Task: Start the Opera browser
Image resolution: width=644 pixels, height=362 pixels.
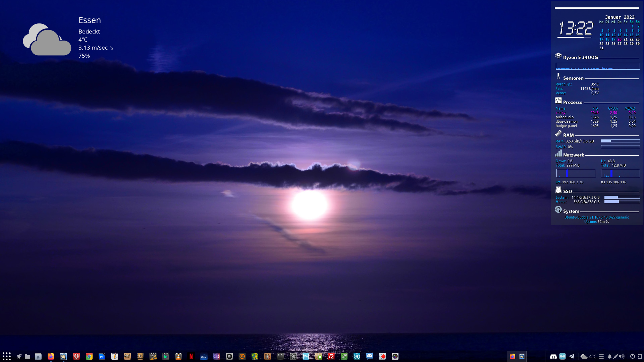Action: (x=76, y=357)
